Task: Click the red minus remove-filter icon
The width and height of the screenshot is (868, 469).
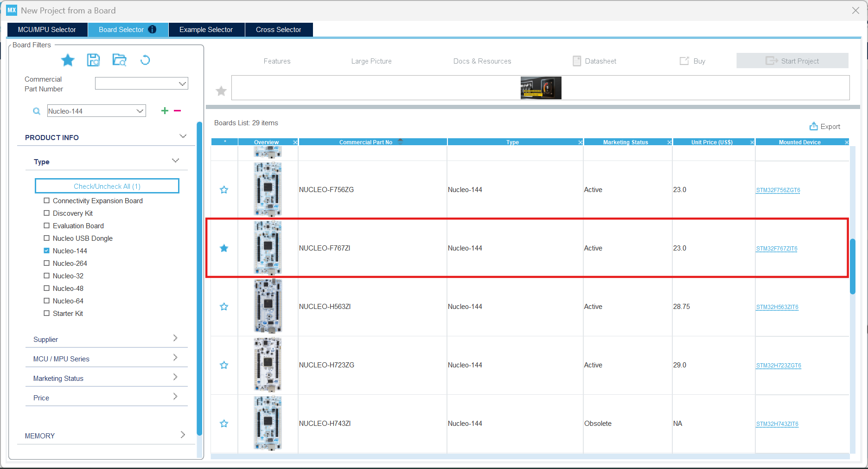Action: [177, 111]
